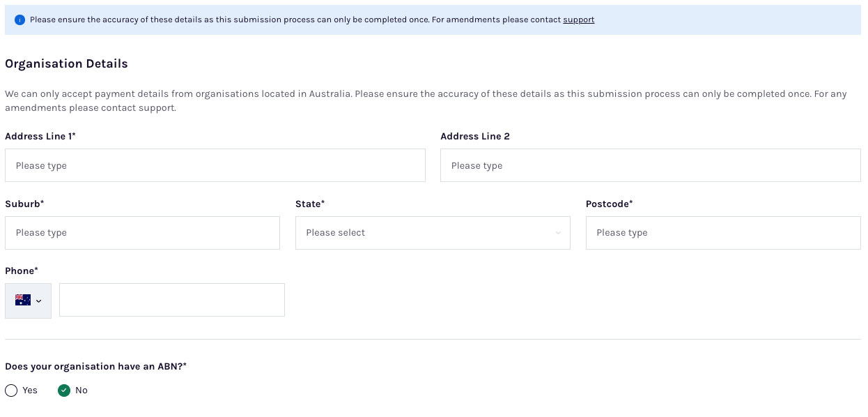
Task: Click the Australian flag icon
Action: [x=23, y=300]
